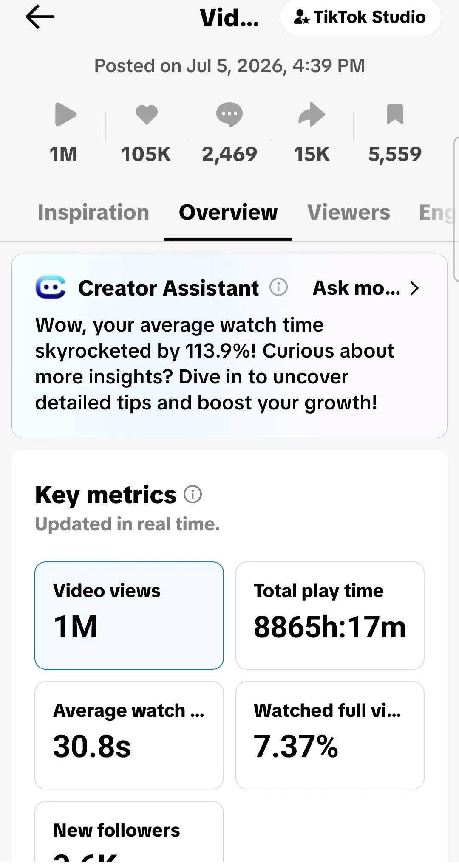Open the partially visible Engagement tab
The image size is (459, 868).
click(x=437, y=212)
